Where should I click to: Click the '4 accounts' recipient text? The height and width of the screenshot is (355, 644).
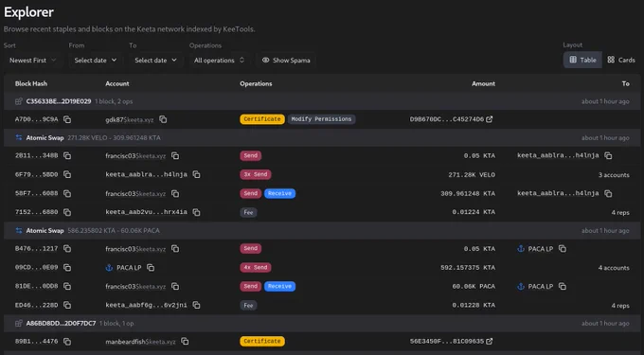[614, 268]
